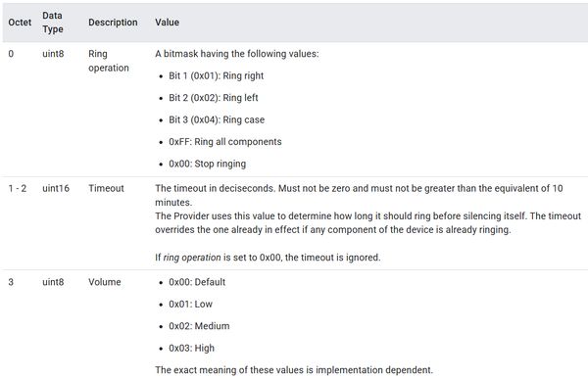Click the Octet column header
This screenshot has width=588, height=379.
pos(20,23)
